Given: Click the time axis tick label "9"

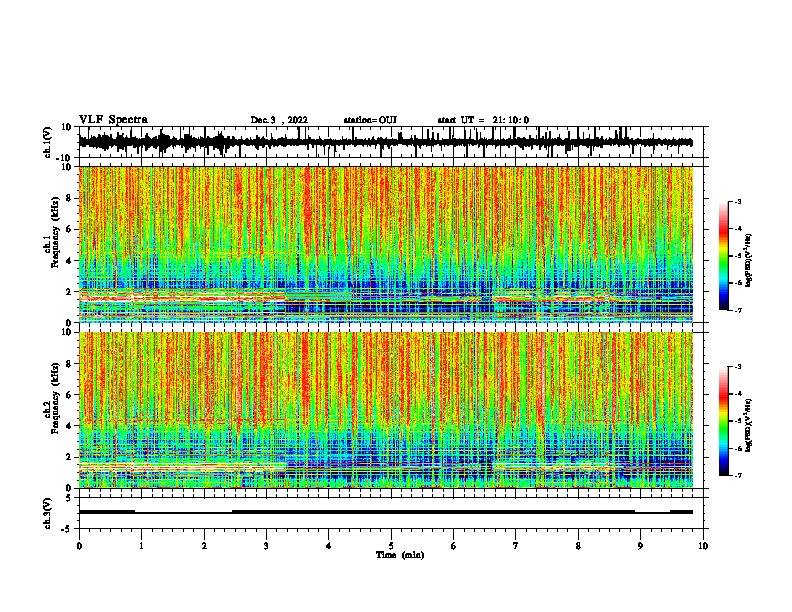Looking at the screenshot, I should coord(640,546).
